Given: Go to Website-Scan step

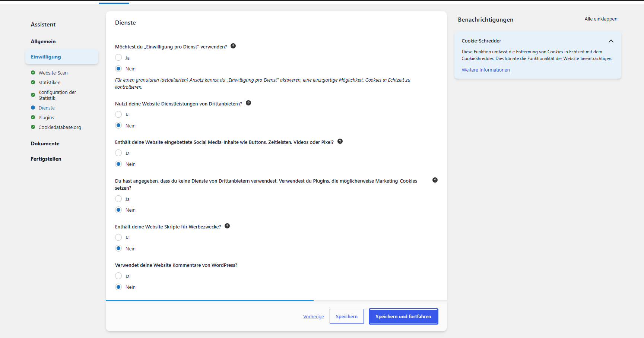Looking at the screenshot, I should point(53,73).
